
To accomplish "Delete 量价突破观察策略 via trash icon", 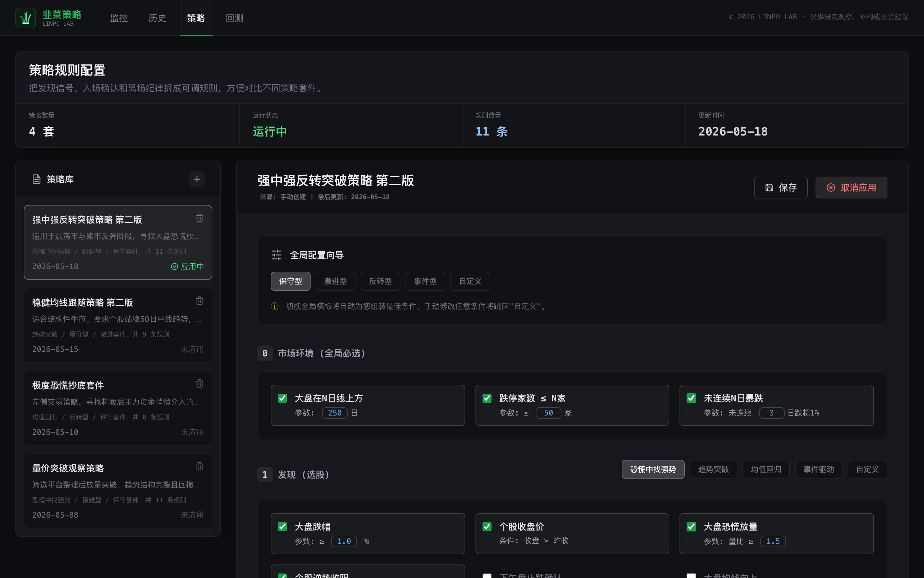I will click(x=199, y=466).
